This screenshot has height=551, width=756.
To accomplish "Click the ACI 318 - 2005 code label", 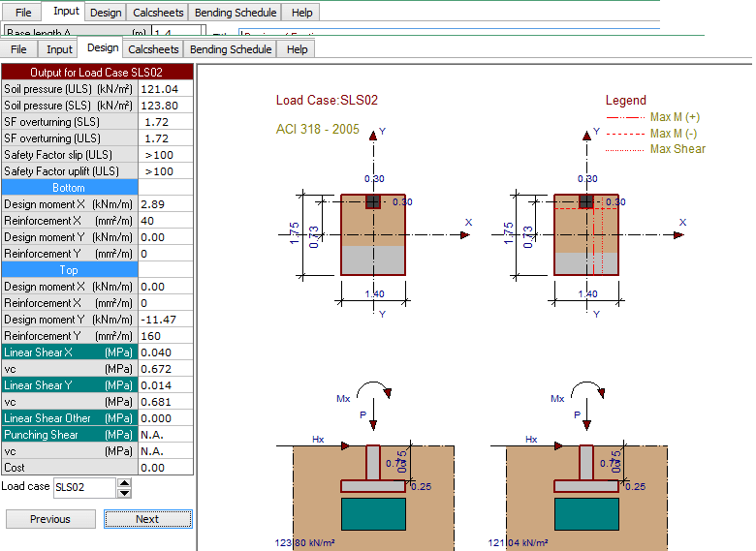I will click(317, 129).
